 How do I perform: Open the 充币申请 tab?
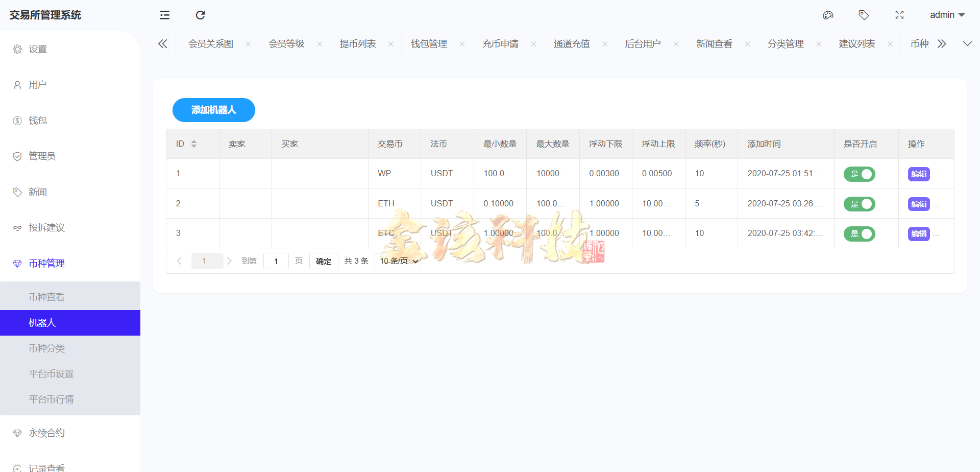pos(501,43)
